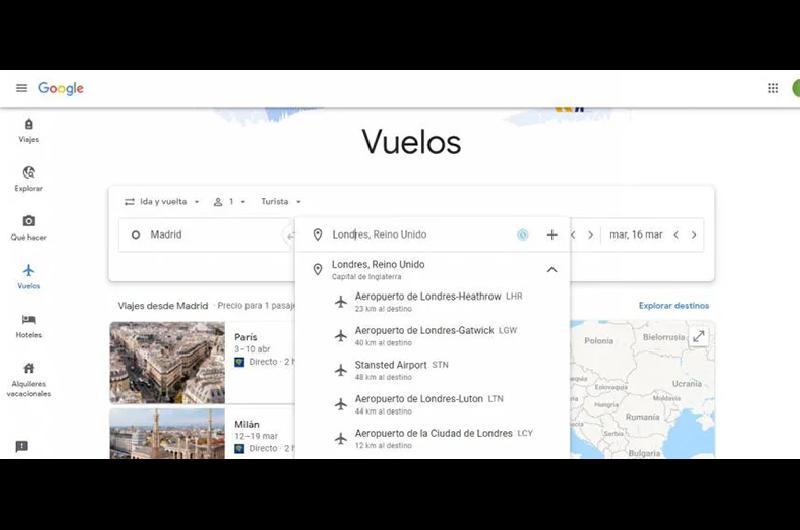Viewport: 800px width, 530px height.
Task: Click the plane icon beside Ciudad de Londres
Action: (x=341, y=439)
